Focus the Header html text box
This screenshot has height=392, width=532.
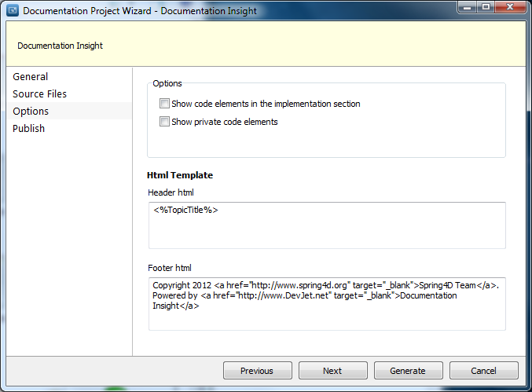327,225
